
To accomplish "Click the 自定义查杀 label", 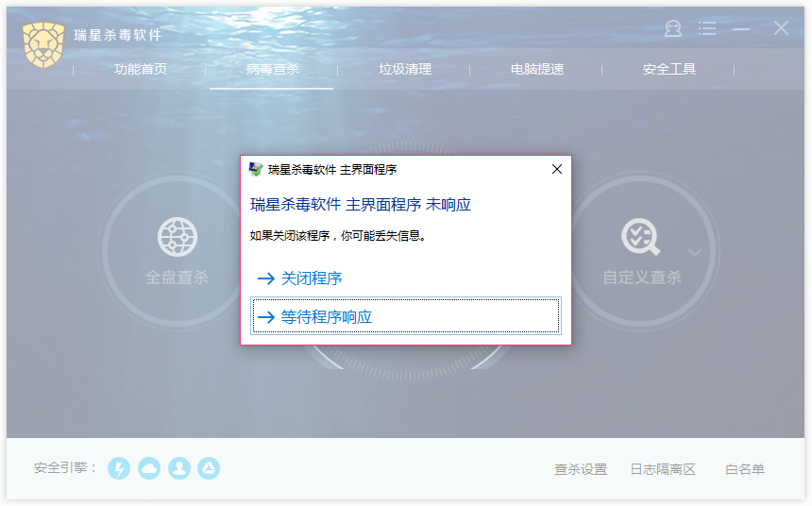I will point(642,278).
